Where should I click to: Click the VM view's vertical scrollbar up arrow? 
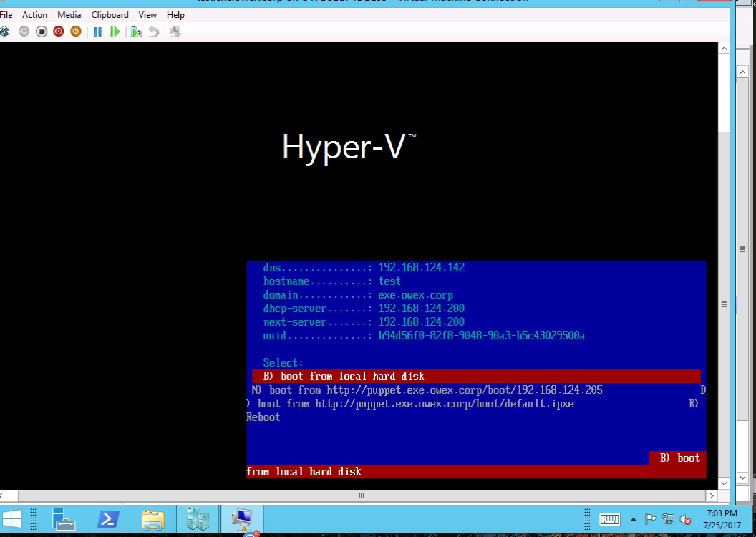[724, 48]
